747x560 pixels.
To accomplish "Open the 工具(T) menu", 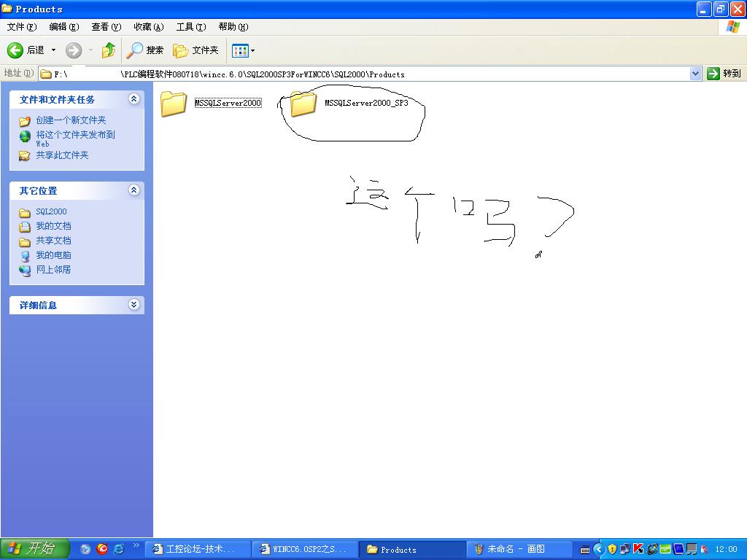I will (x=191, y=27).
